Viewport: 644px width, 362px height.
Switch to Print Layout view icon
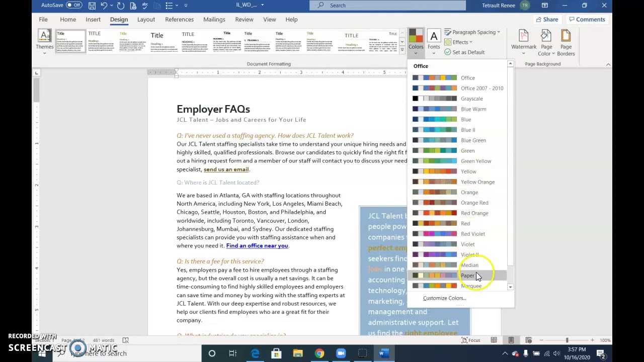(511, 340)
